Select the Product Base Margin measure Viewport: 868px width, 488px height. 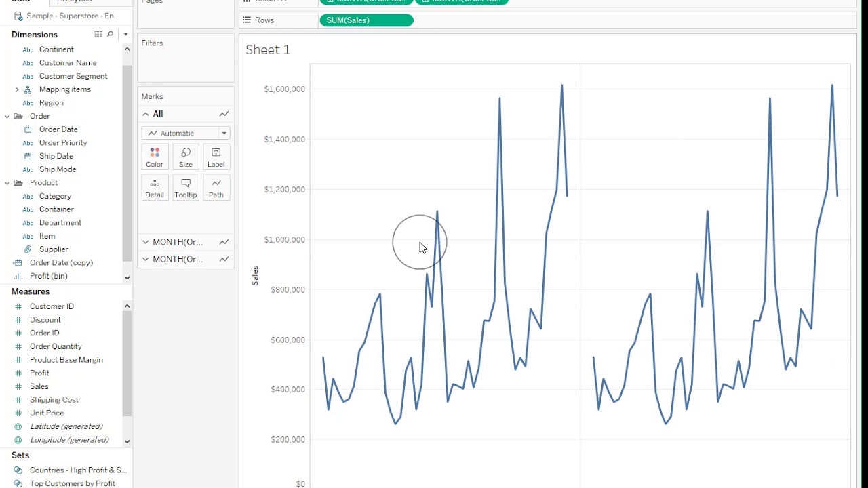click(66, 360)
